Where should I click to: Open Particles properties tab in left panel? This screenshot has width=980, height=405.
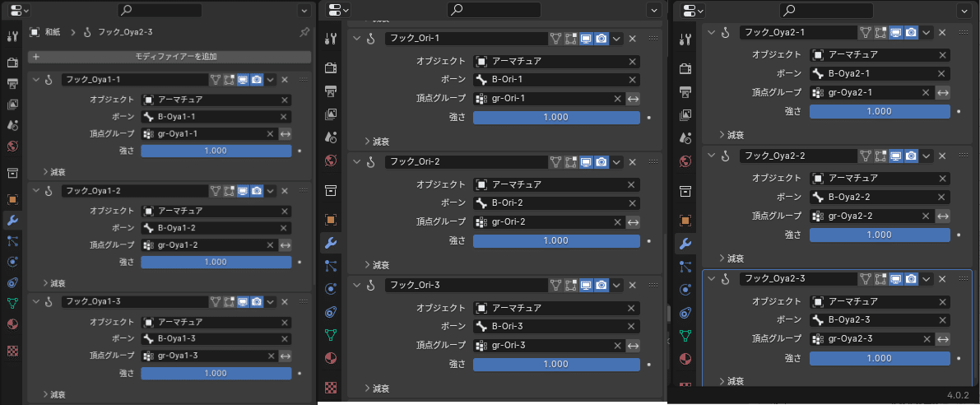(12, 240)
